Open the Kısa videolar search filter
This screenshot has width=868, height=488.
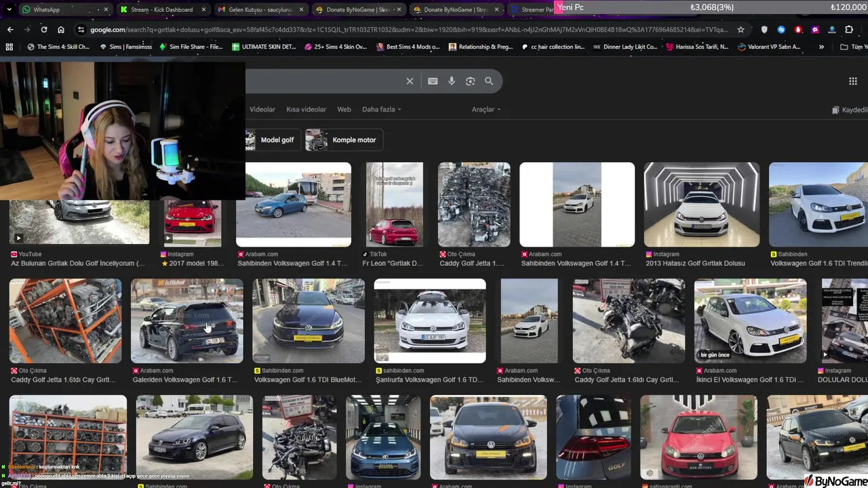(306, 109)
